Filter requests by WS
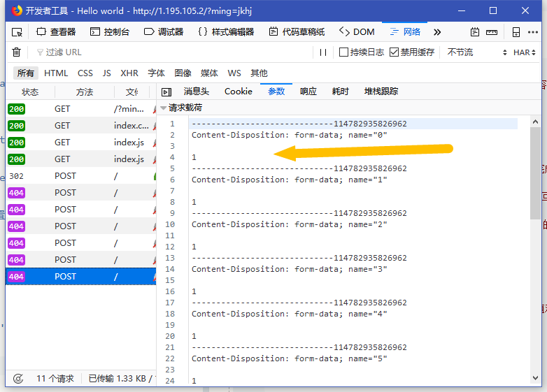547x392 pixels. click(x=234, y=73)
